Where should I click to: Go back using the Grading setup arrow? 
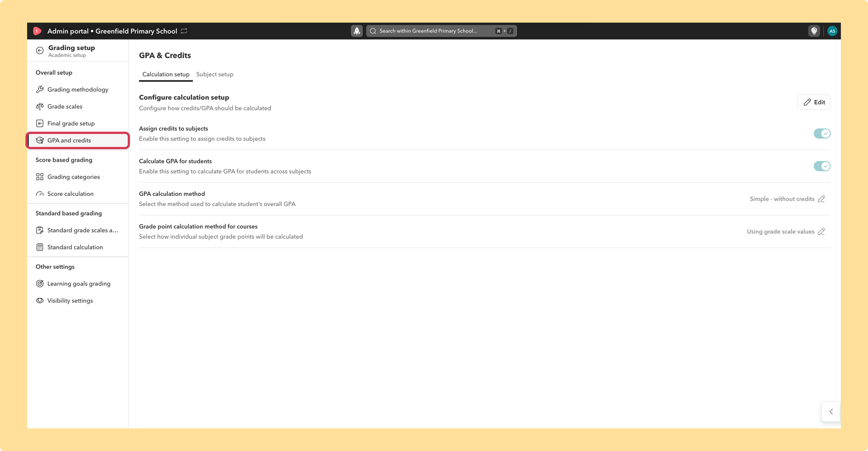point(40,51)
